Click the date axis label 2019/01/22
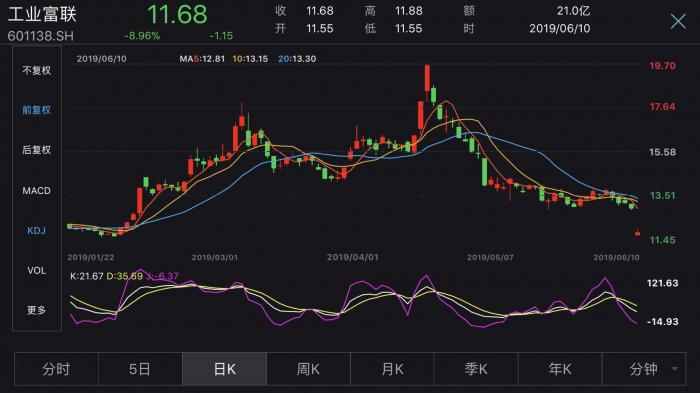 point(91,257)
